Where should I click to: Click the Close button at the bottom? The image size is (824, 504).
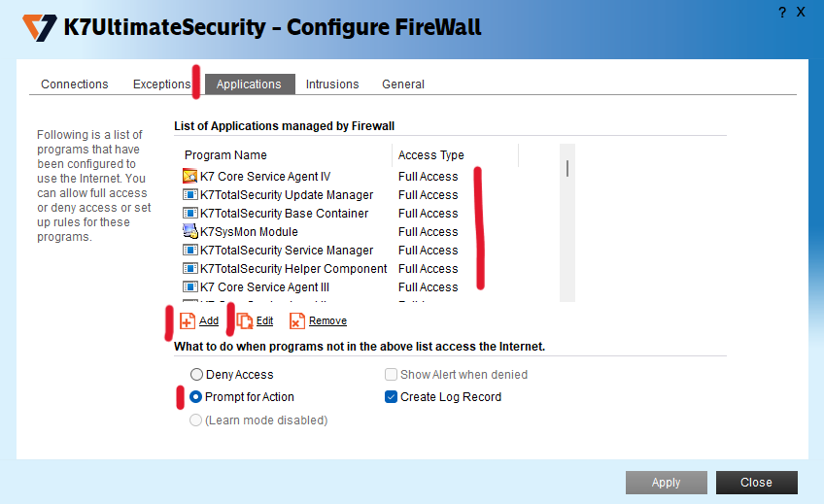[x=756, y=483]
